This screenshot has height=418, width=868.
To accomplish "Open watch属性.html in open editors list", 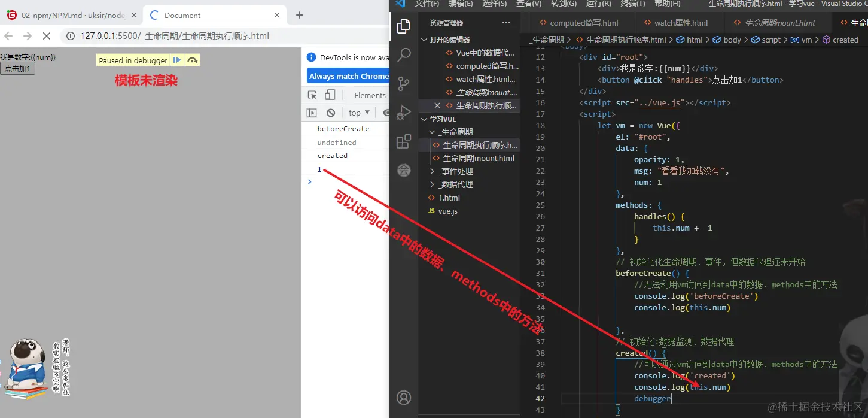I will pos(480,79).
